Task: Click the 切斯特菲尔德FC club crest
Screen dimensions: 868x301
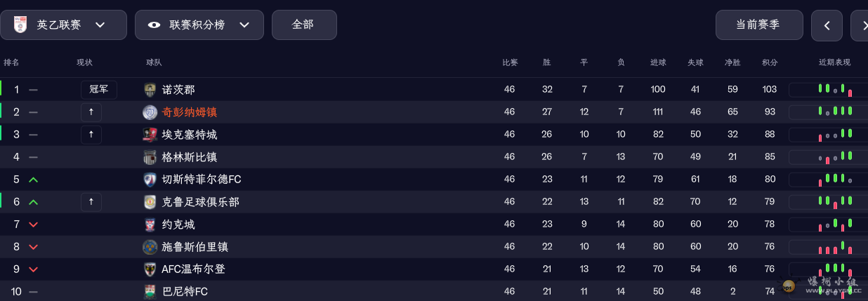Action: 150,180
